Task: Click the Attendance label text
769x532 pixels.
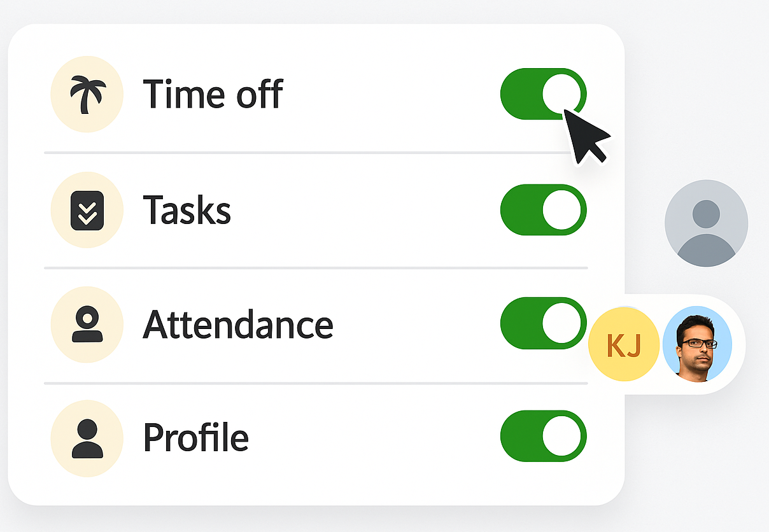Action: pyautogui.click(x=237, y=325)
